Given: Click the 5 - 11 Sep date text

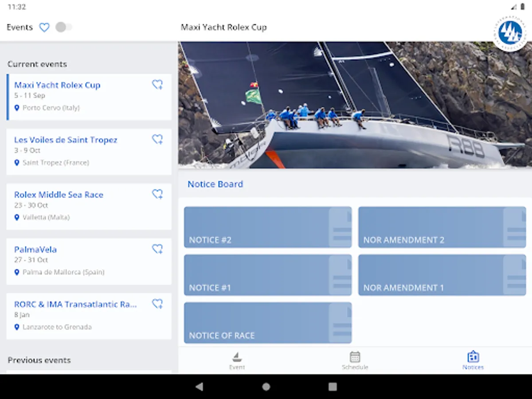Looking at the screenshot, I should point(29,96).
